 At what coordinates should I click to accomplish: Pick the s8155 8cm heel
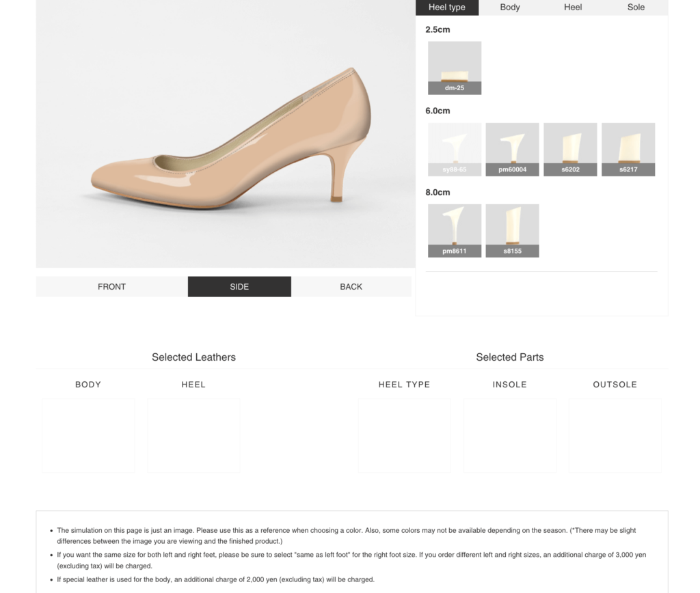[x=512, y=230]
